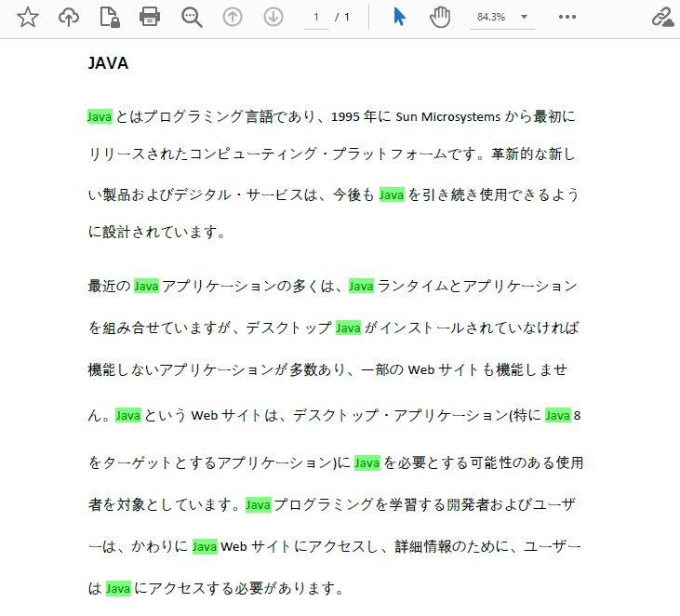The image size is (680, 616).
Task: Click highlighted Java before にアクセスする必要
Action: [118, 589]
